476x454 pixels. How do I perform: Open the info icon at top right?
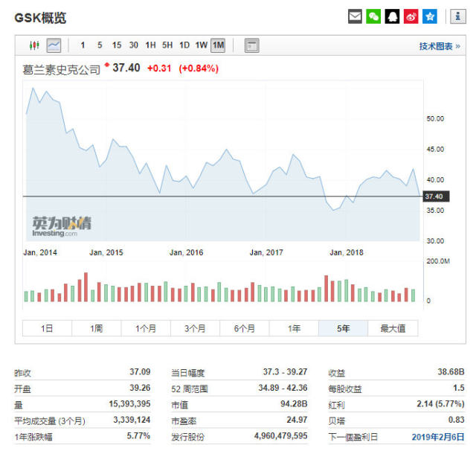tap(458, 16)
